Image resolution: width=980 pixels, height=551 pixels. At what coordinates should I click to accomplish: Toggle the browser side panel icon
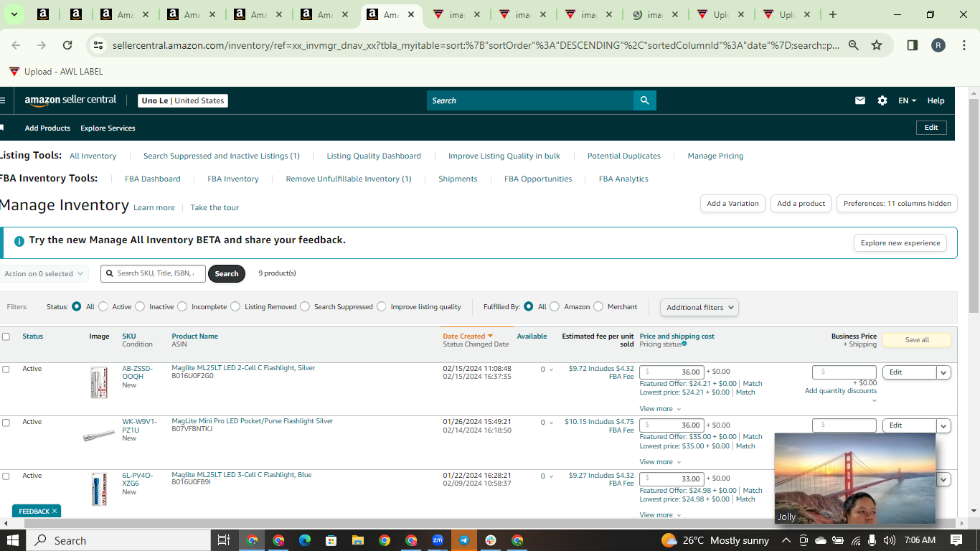coord(913,45)
